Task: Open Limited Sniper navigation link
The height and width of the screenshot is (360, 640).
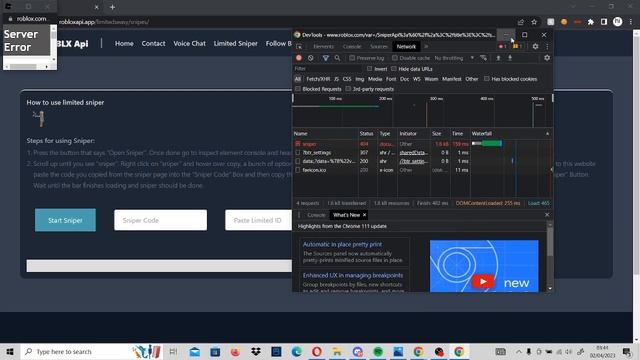Action: 236,43
